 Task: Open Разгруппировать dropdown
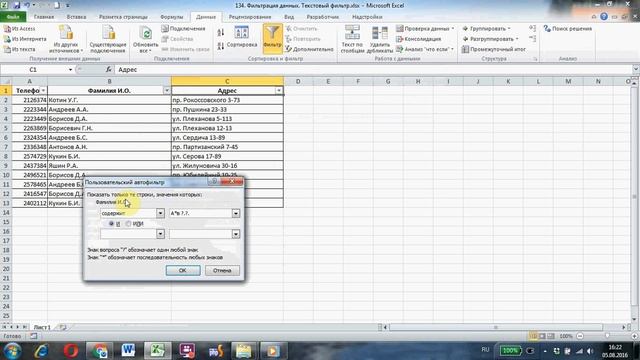[x=490, y=39]
